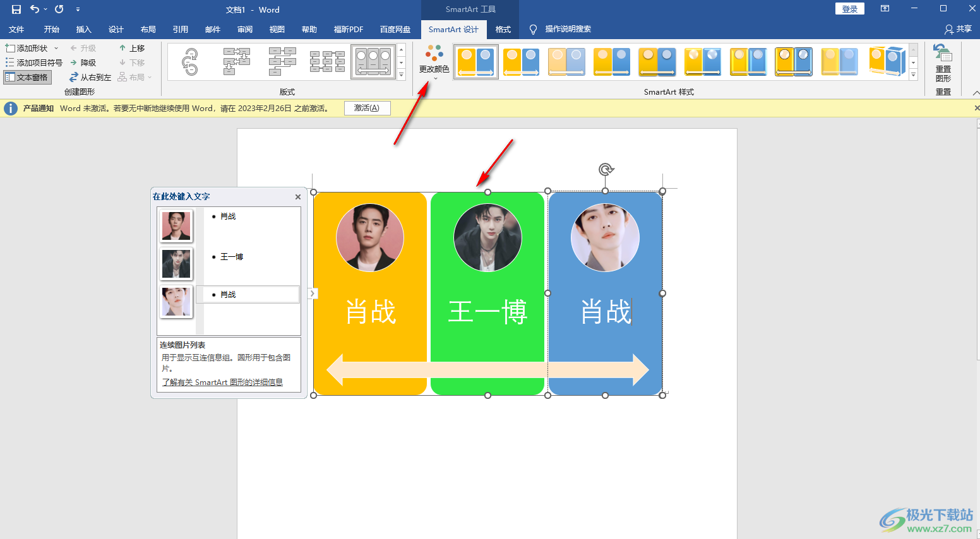980x539 pixels.
Task: Expand the 版式 layouts gallery
Action: click(402, 74)
